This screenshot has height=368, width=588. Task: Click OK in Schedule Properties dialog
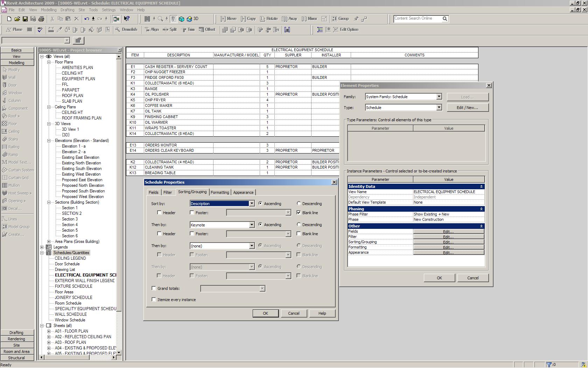coord(265,313)
